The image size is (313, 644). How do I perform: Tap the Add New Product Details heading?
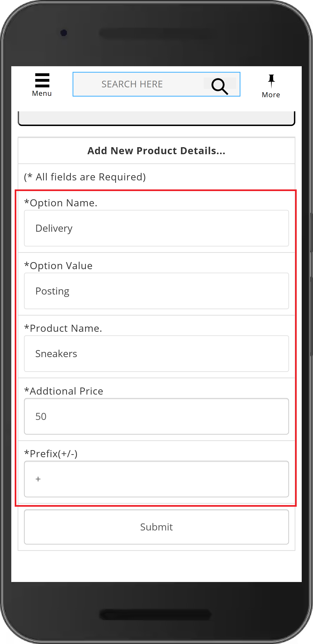tap(156, 151)
